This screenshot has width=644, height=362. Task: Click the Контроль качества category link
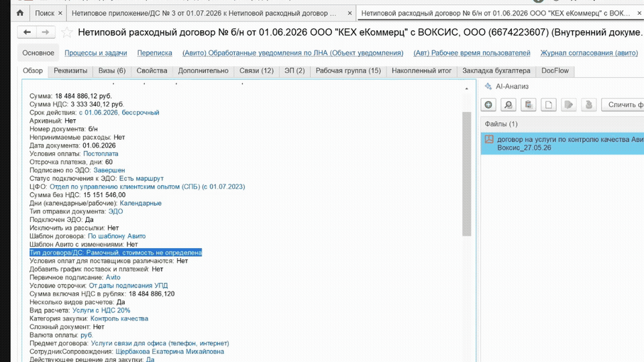click(119, 318)
